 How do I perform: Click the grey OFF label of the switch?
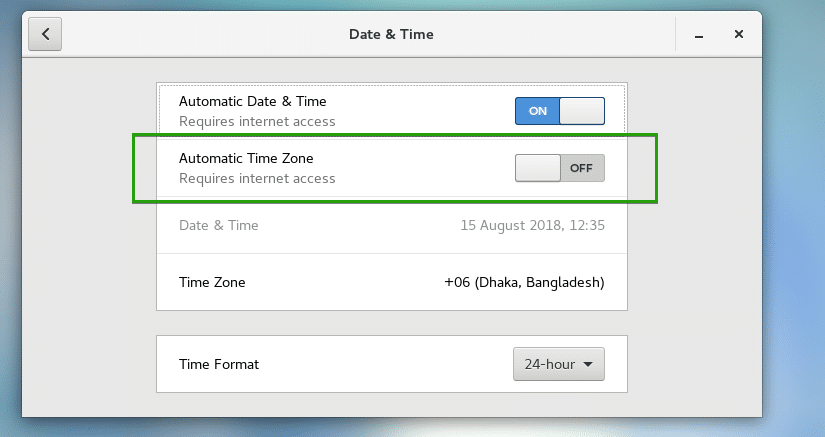point(581,168)
